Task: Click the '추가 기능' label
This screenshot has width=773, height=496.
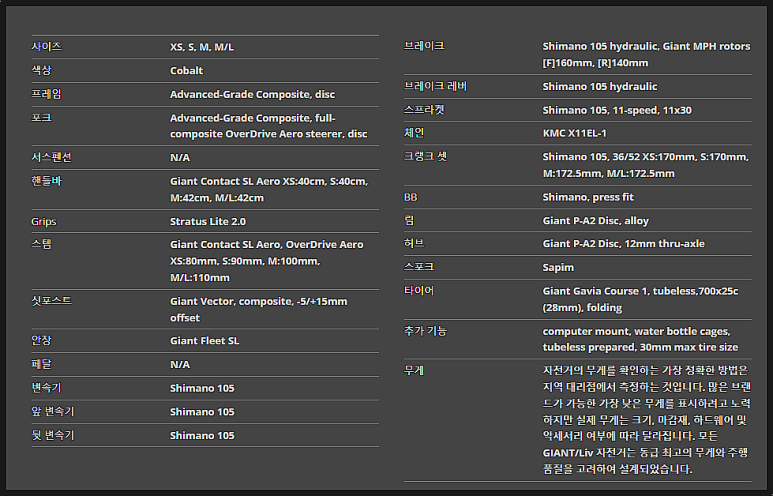Action: 425,331
